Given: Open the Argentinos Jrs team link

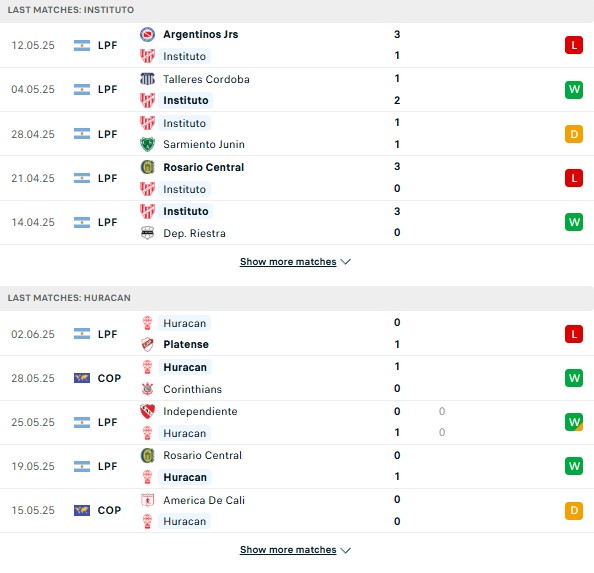Looking at the screenshot, I should (x=201, y=34).
